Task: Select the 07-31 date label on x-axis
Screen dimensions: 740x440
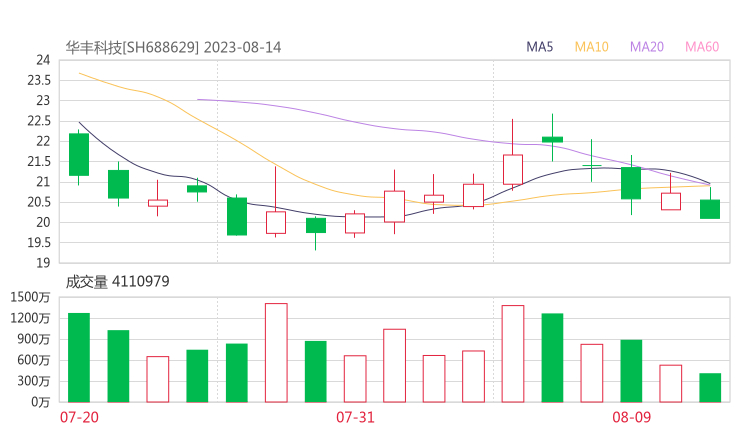Action: click(355, 416)
